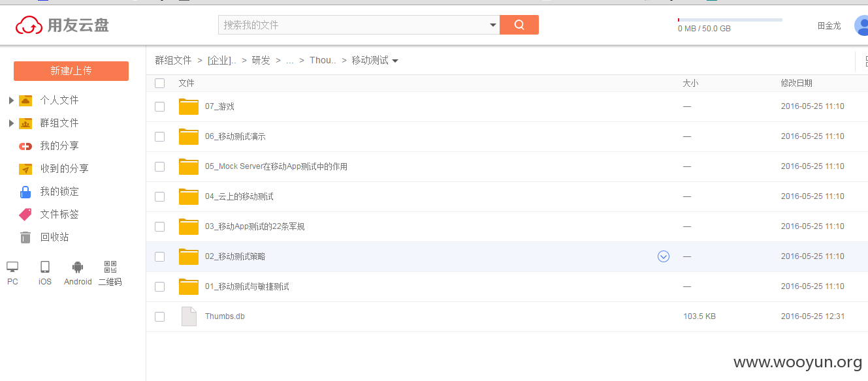Screen dimensions: 868x381
Task: Select 收到的分享 in the sidebar
Action: 65,169
